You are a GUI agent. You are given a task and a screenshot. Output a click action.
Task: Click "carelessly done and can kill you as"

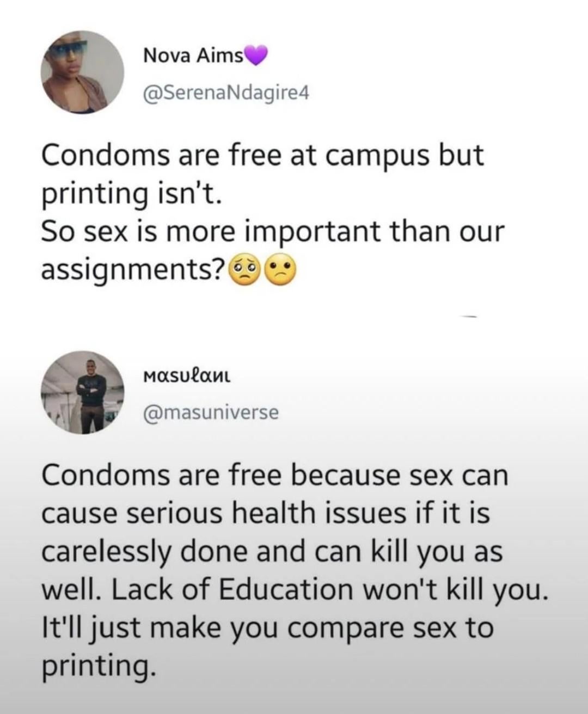(x=272, y=551)
